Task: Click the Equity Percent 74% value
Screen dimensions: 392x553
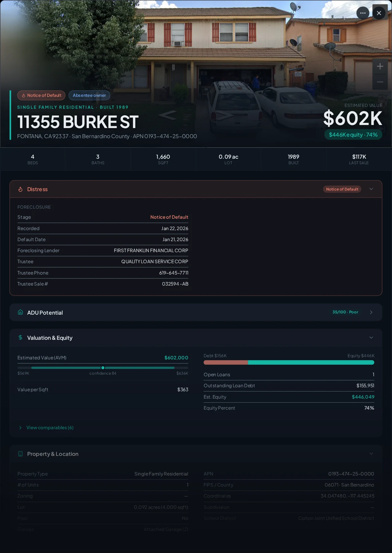Action: click(x=369, y=408)
